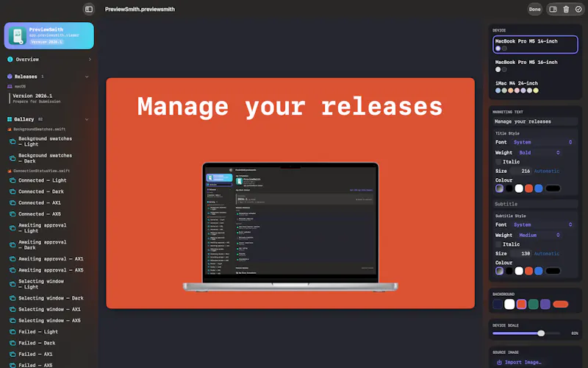Open the Subtitle Weight Medium dropdown
The width and height of the screenshot is (588, 368).
[539, 236]
